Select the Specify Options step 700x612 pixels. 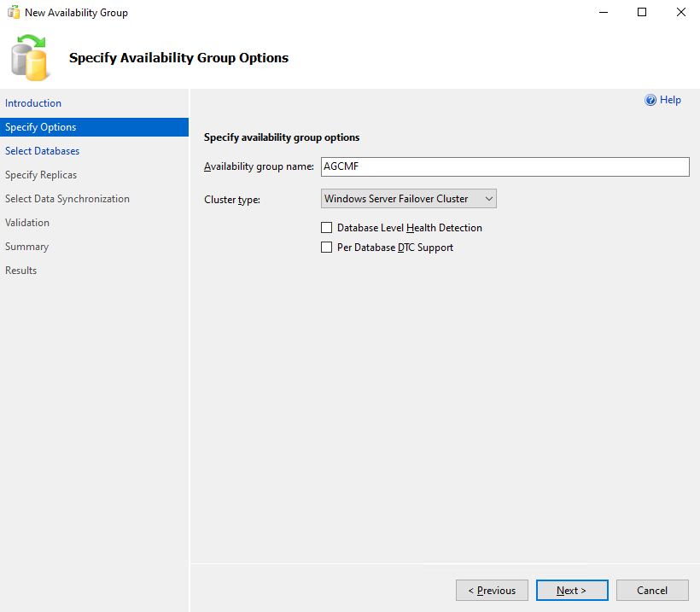(x=41, y=127)
